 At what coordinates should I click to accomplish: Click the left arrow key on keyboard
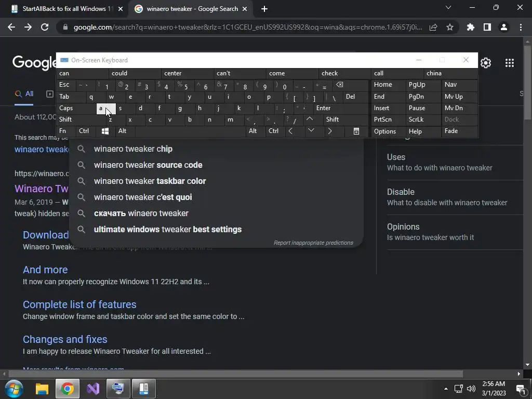290,131
